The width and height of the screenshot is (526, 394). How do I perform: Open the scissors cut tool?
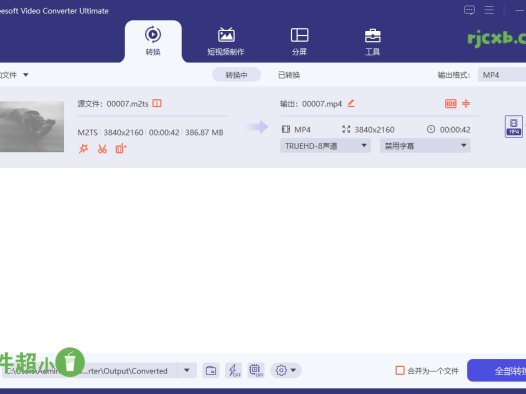coord(102,149)
